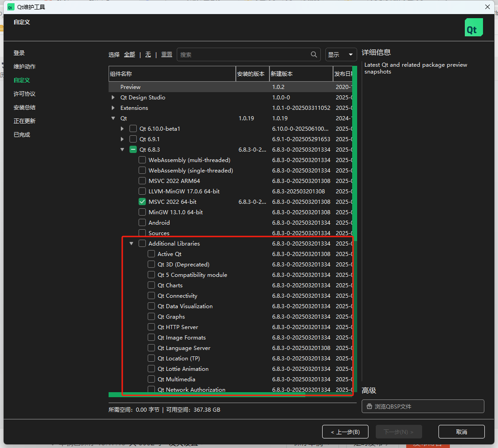The width and height of the screenshot is (498, 448).
Task: Check Qt Image Formats checkbox
Action: tap(151, 338)
